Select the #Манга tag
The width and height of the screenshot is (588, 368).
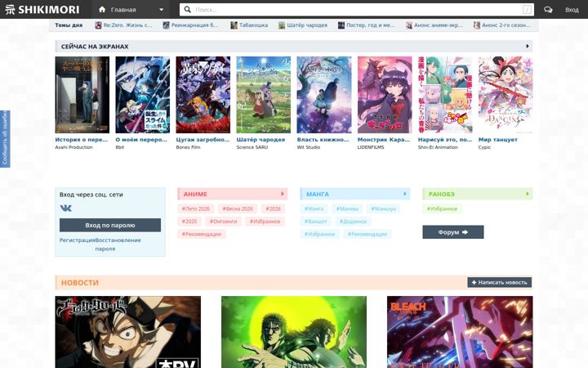[x=314, y=209]
